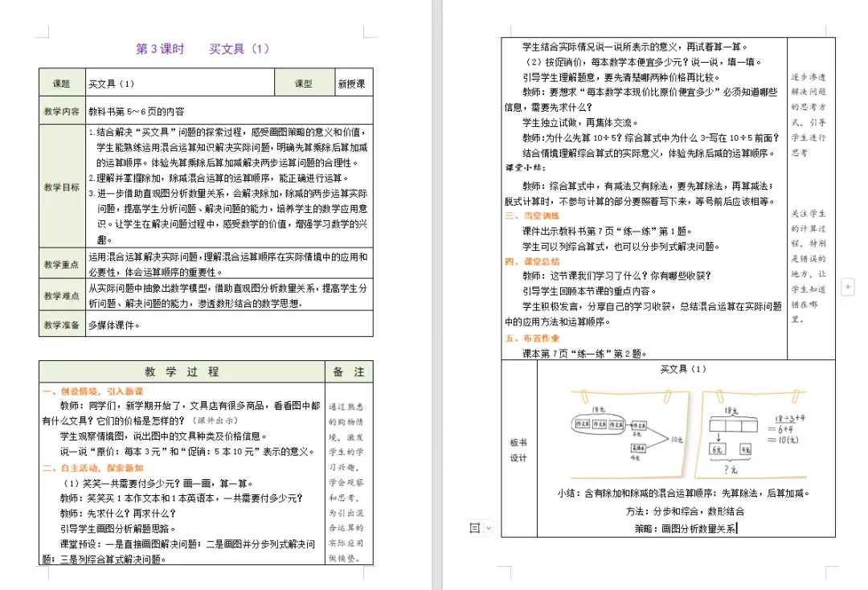Click the line "方法：分步和综合，数形结合"
The image size is (868, 590).
point(685,511)
